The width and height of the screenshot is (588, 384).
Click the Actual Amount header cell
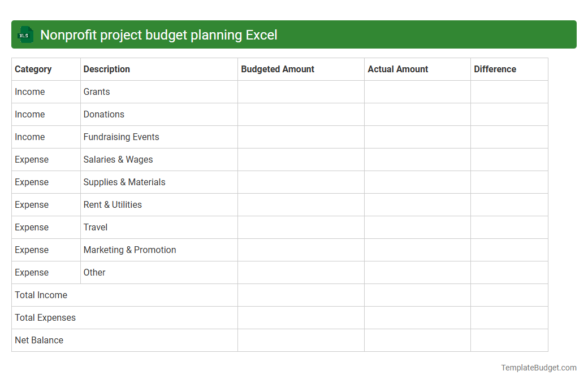click(x=397, y=69)
